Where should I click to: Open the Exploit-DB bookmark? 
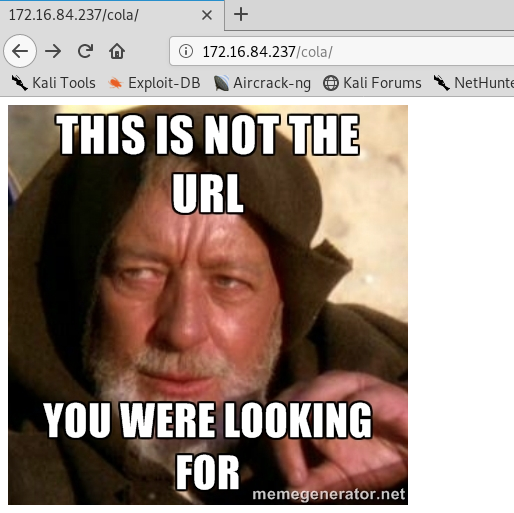[154, 83]
